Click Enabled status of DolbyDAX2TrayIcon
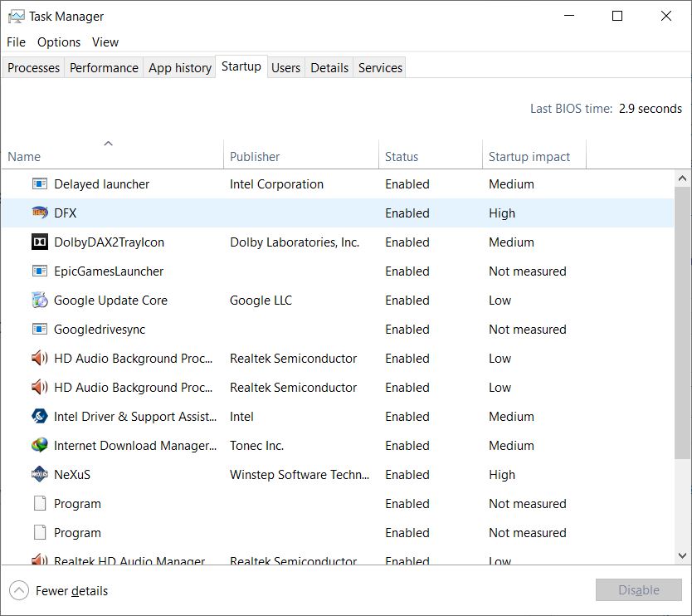Viewport: 692px width, 616px height. pos(407,242)
